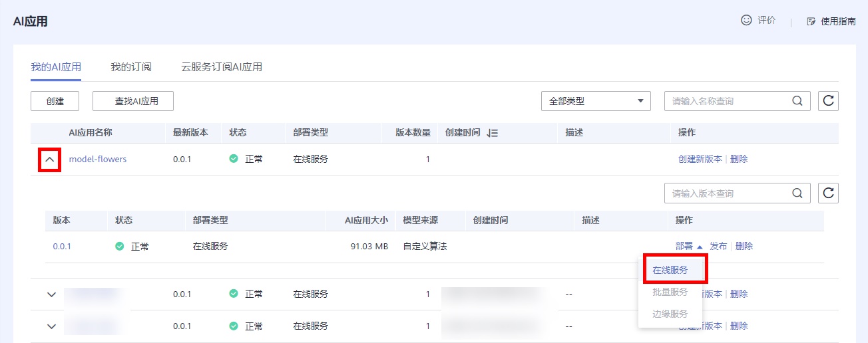Viewport: 868px width, 343px height.
Task: Expand the third AI application row
Action: point(52,326)
